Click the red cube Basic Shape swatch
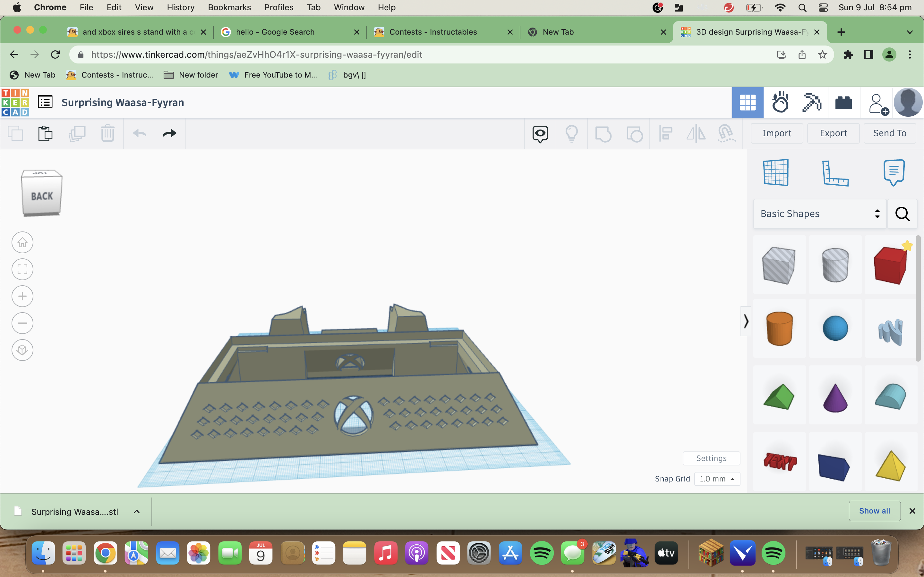Image resolution: width=924 pixels, height=577 pixels. point(890,264)
